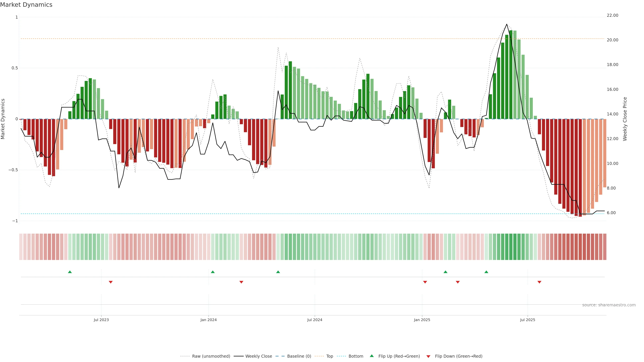644x362 pixels.
Task: Click red flip-down triangle just after Jul 2023
Action: pos(111,282)
